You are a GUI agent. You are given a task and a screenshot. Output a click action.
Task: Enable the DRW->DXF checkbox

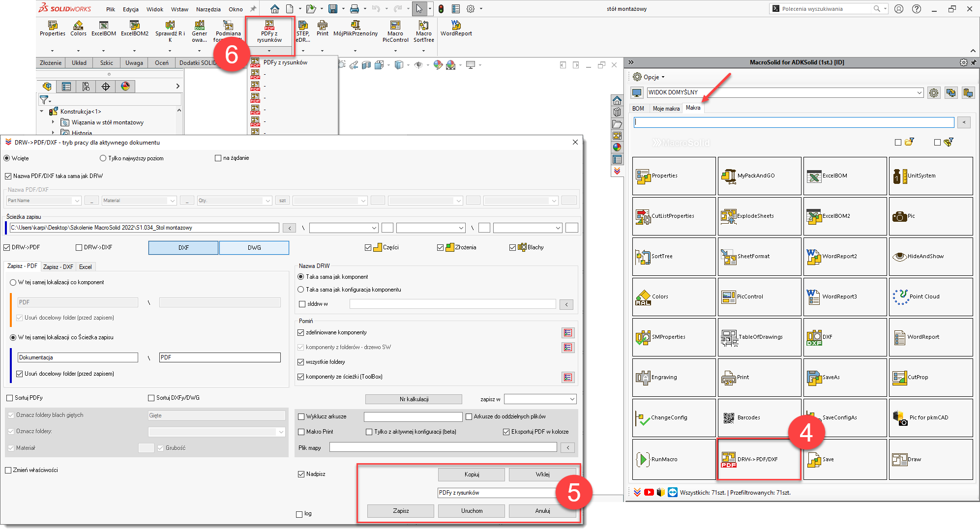[x=79, y=247]
